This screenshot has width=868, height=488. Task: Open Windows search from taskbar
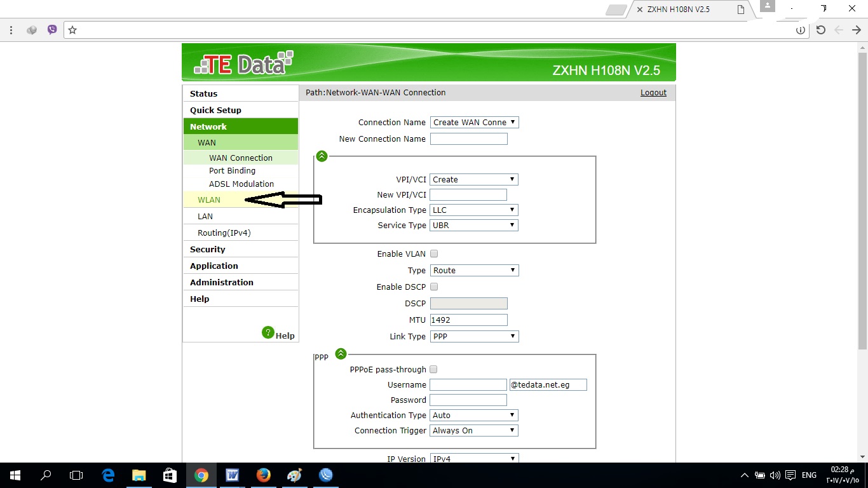coord(46,475)
